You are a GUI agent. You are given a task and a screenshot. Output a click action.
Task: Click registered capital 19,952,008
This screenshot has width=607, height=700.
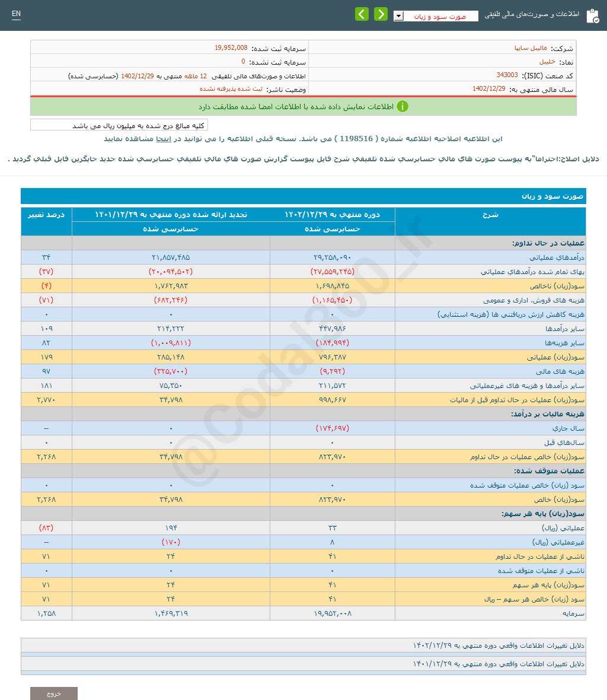[231, 47]
